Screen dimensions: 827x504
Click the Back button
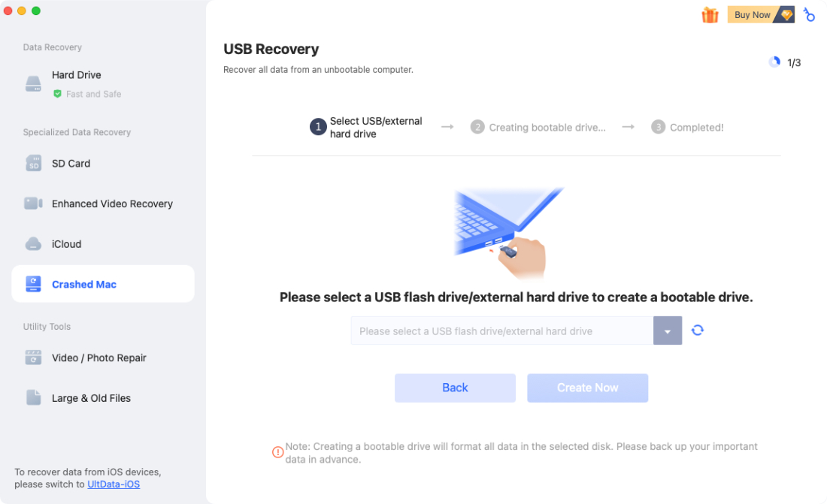[455, 388]
